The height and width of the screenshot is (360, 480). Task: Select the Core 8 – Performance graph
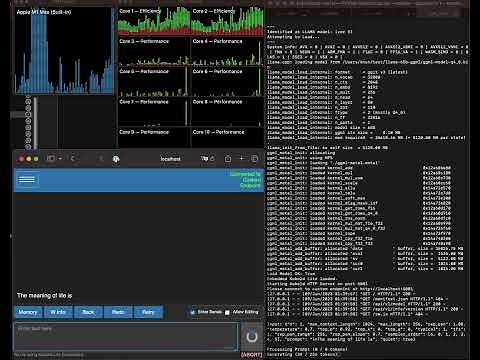click(x=228, y=112)
